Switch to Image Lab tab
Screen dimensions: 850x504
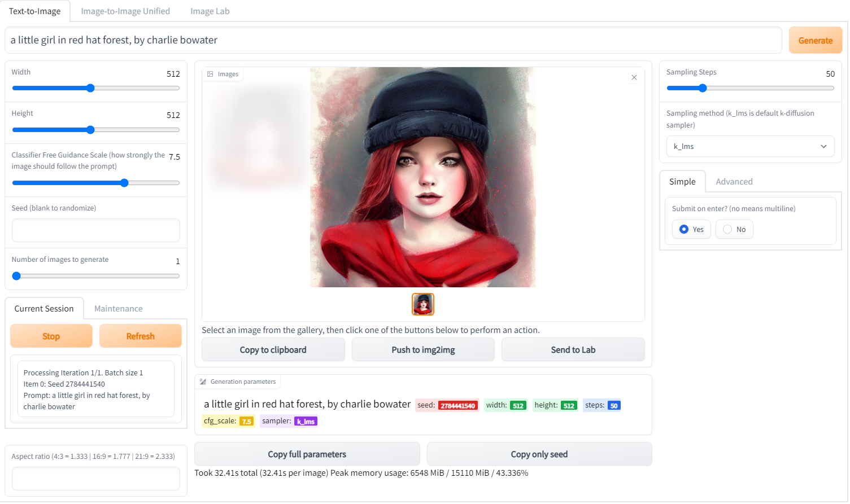click(210, 11)
